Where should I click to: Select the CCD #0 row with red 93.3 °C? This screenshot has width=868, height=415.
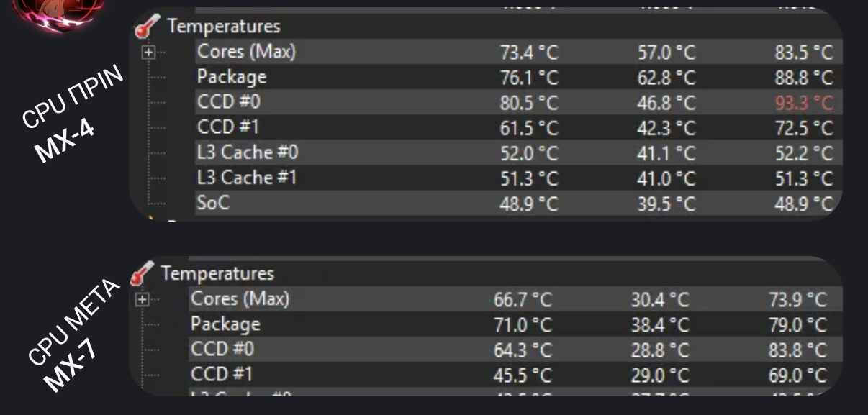tap(518, 102)
